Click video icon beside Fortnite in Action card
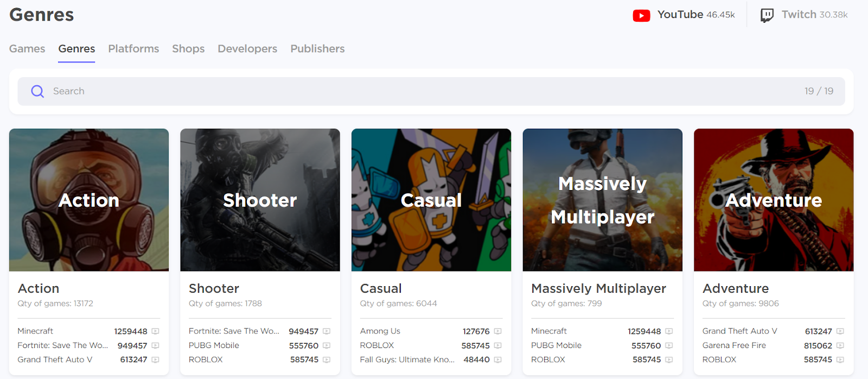 coord(155,345)
